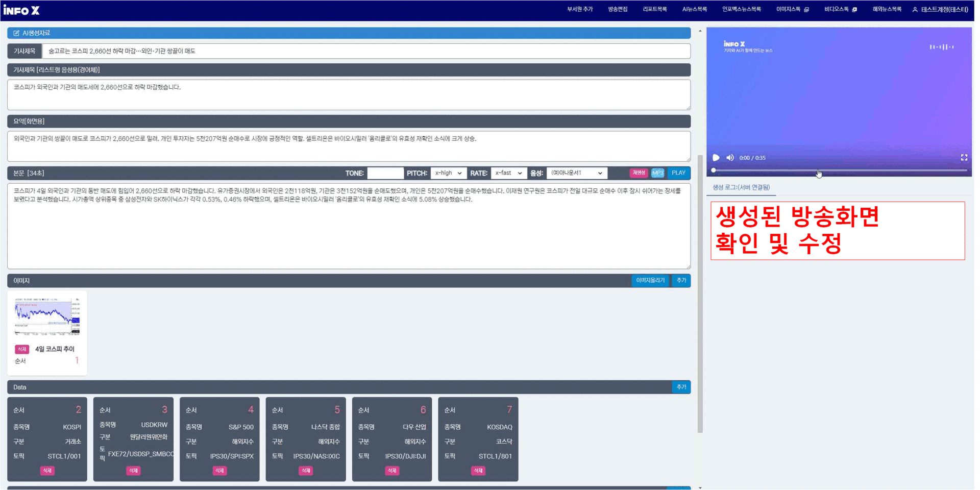Delete the KOSPI data card

click(47, 471)
